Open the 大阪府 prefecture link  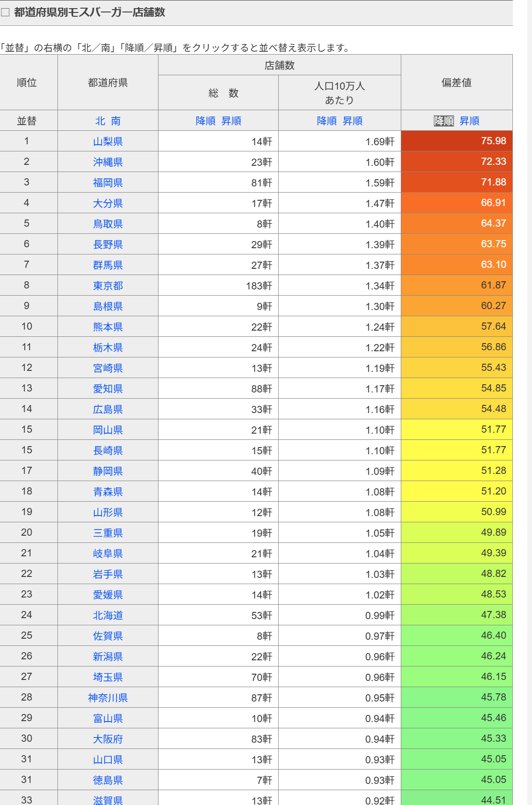[x=108, y=739]
